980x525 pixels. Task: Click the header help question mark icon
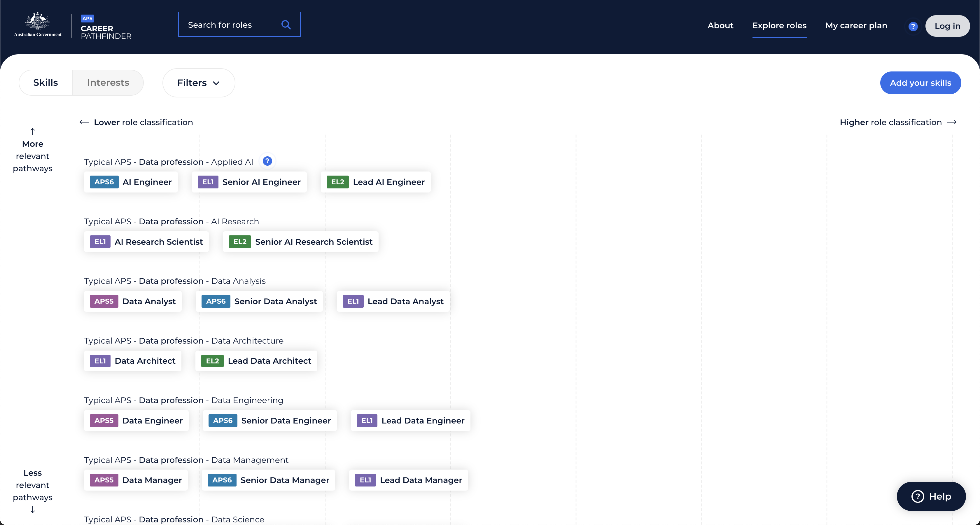pyautogui.click(x=913, y=26)
